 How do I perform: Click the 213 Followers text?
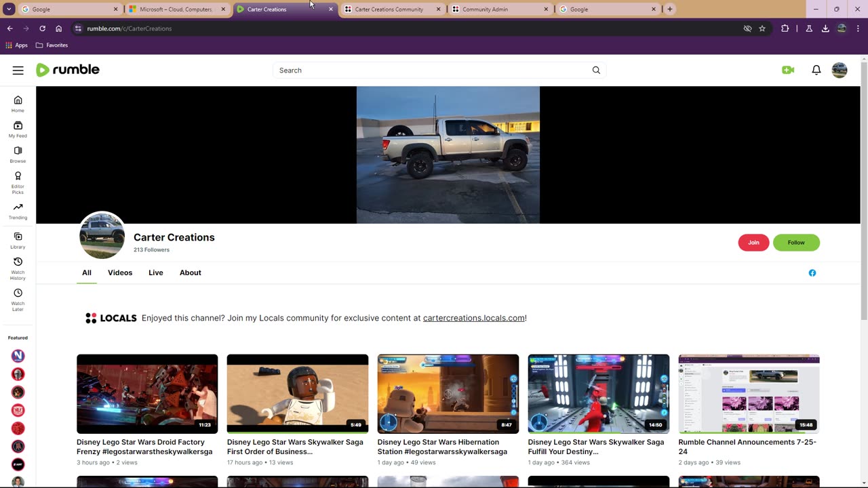[151, 250]
